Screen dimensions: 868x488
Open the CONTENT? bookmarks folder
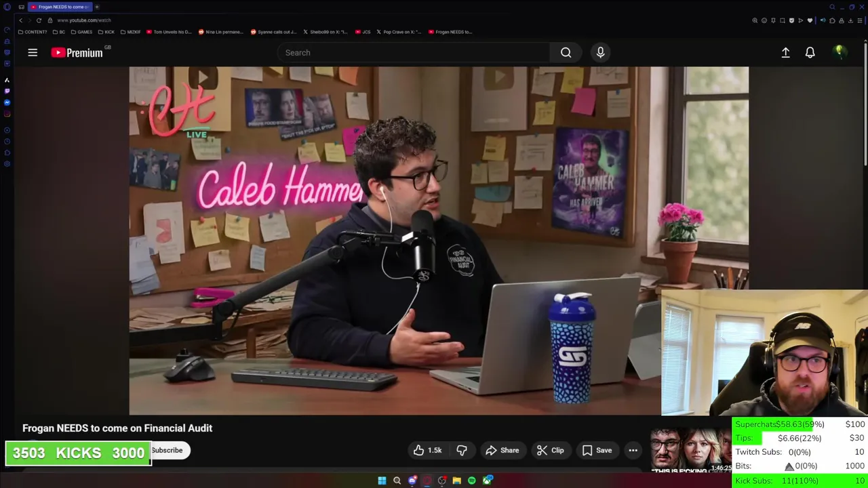tap(33, 32)
